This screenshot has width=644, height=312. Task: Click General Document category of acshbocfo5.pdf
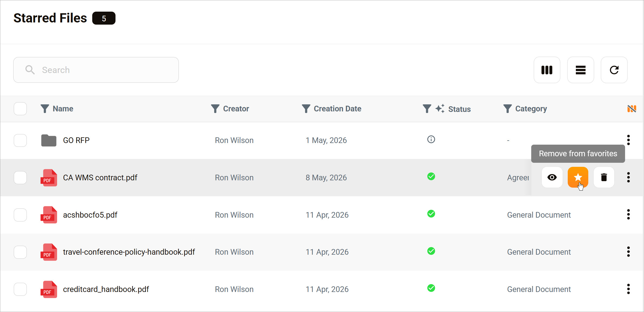(539, 215)
